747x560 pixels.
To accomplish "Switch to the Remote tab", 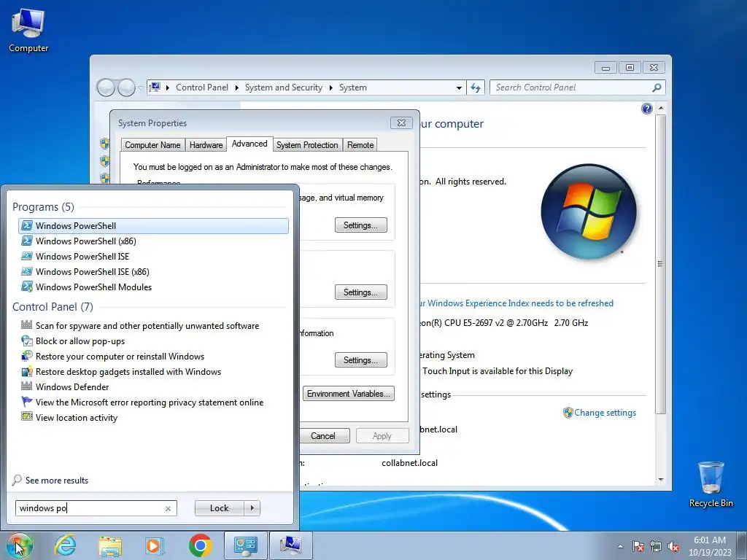I will point(360,145).
